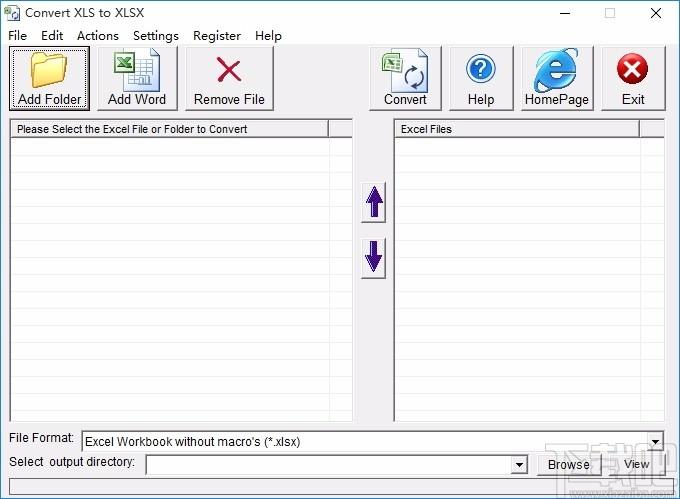
Task: Click the Add Word Excel icon button
Action: pos(137,78)
